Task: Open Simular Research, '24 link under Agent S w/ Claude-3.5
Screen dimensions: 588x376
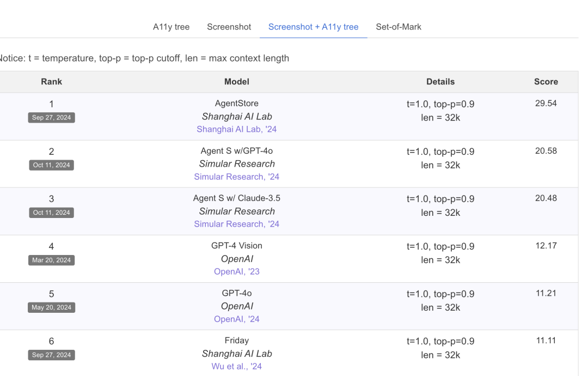Action: coord(236,224)
